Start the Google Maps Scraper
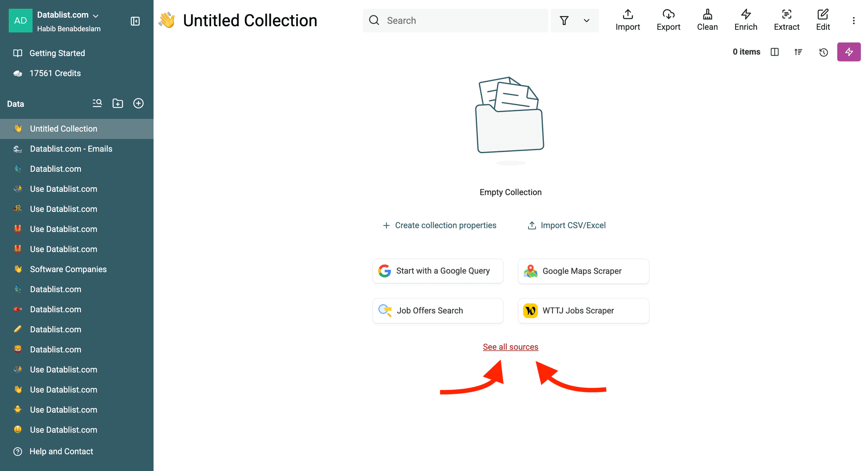Screen dimensions: 868x471 583,271
